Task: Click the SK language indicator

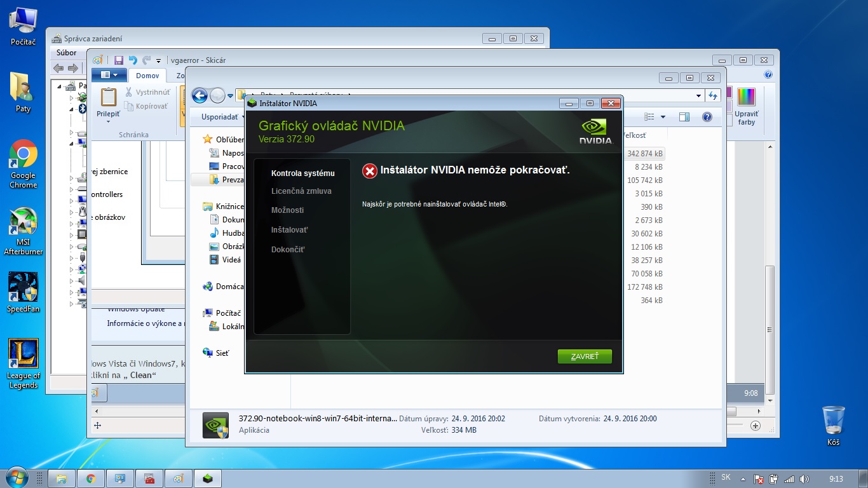Action: pos(726,477)
